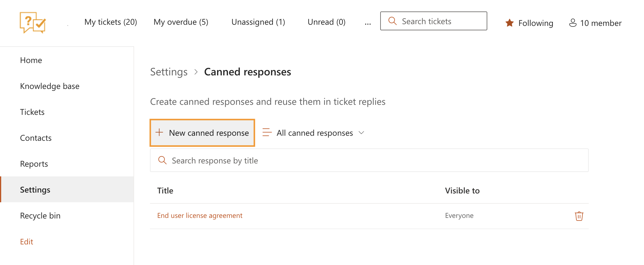The height and width of the screenshot is (265, 644).
Task: Click the Visible to column header
Action: pos(462,191)
